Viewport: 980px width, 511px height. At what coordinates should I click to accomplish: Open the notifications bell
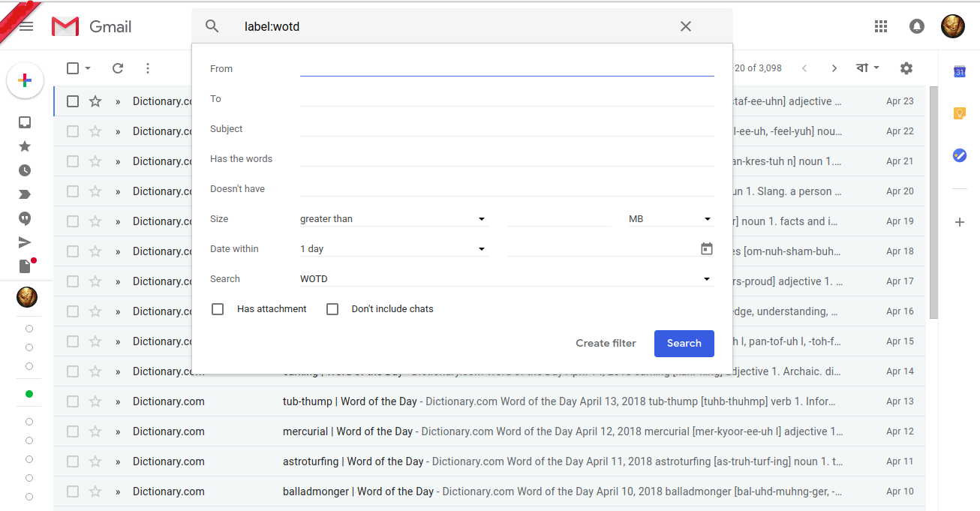(917, 26)
